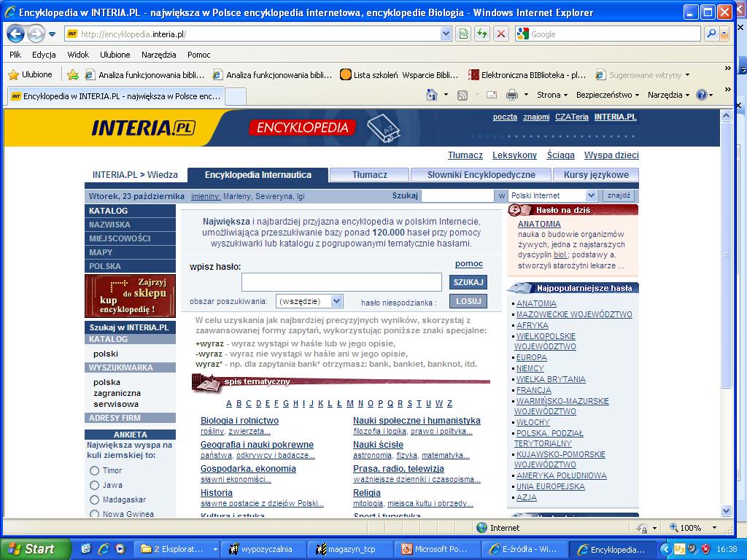Click the wpisz hasło text field

[341, 282]
